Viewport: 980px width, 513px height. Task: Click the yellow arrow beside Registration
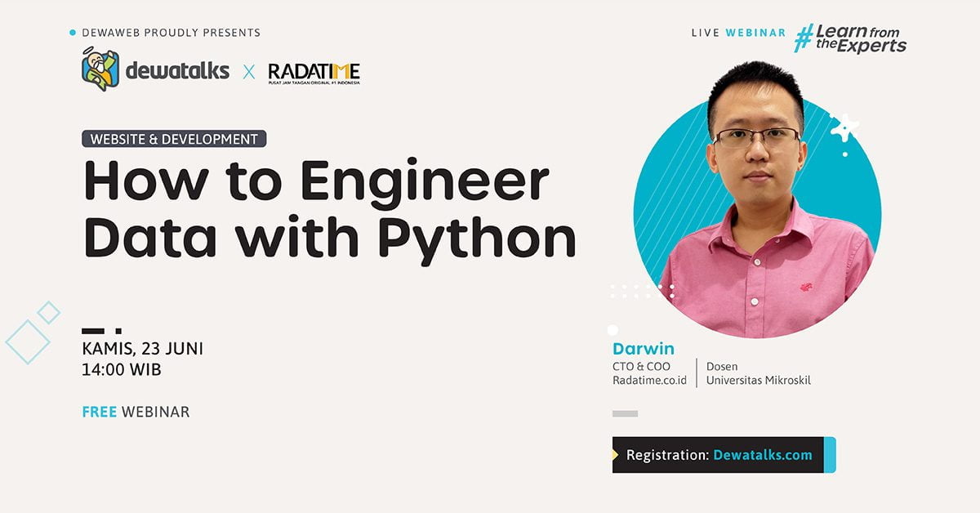[614, 454]
